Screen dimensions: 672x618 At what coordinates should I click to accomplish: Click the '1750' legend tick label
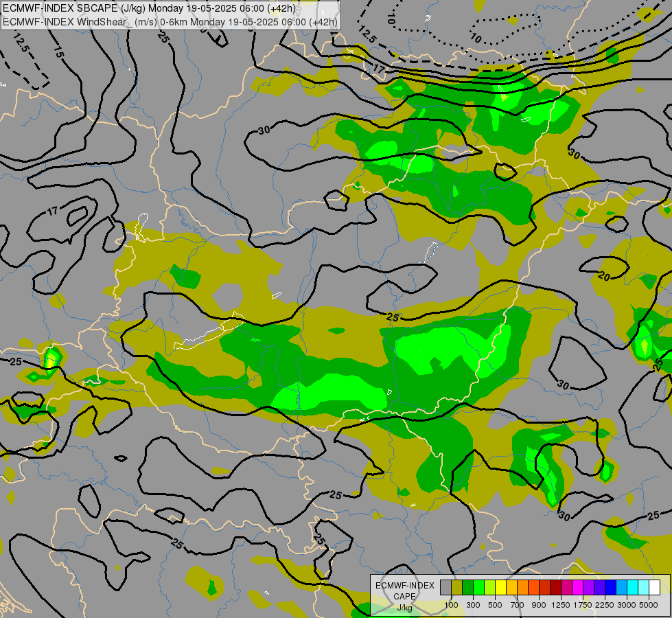(583, 605)
